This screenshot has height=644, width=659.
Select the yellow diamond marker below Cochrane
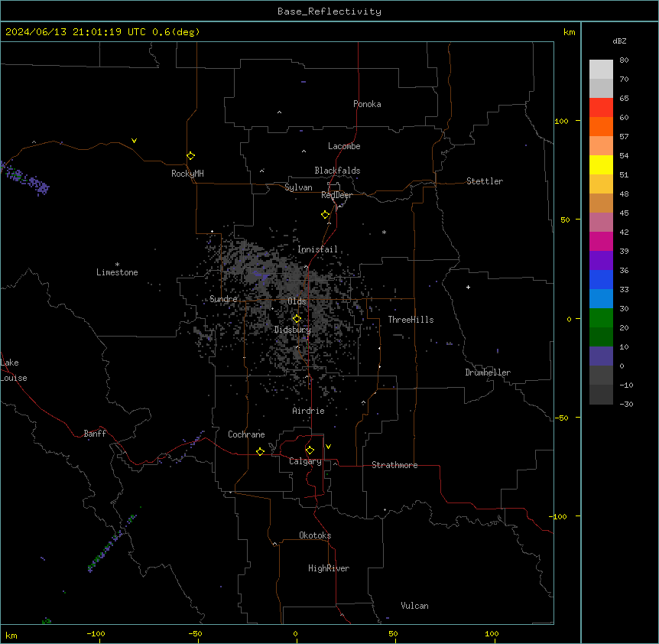(x=260, y=451)
